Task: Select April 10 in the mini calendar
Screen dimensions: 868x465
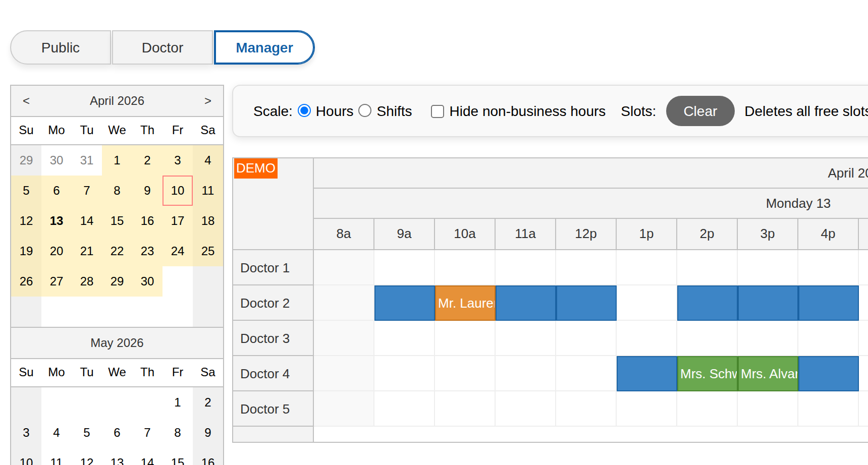Action: (177, 191)
